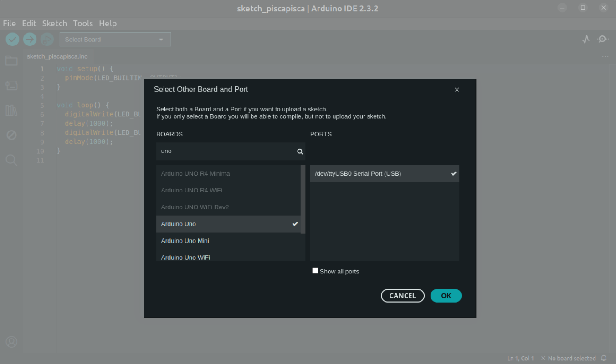Close the Select Other Board and Port dialog

[457, 90]
